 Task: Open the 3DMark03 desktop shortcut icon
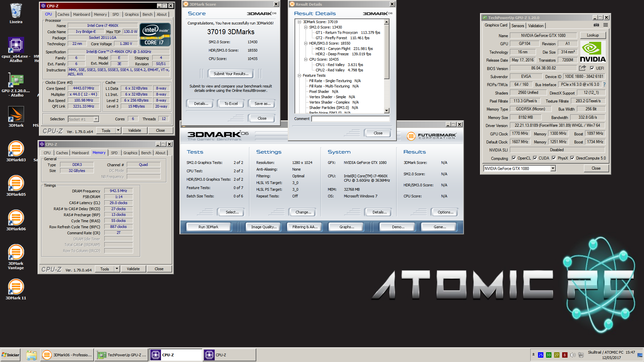coord(16,151)
